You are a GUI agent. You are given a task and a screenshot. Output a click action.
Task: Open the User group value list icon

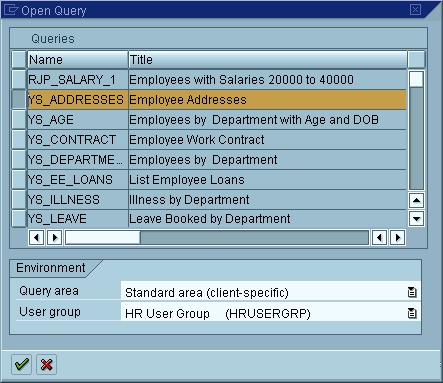(x=412, y=313)
